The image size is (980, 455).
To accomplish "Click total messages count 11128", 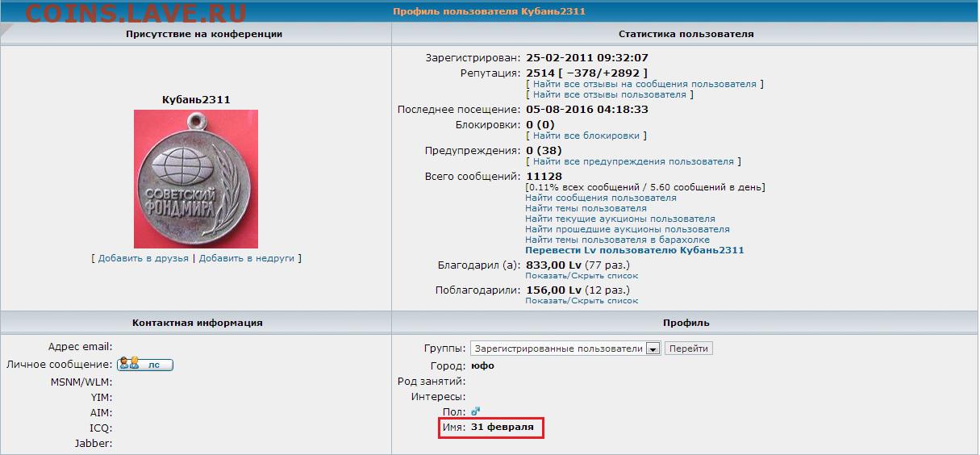I will pos(544,176).
